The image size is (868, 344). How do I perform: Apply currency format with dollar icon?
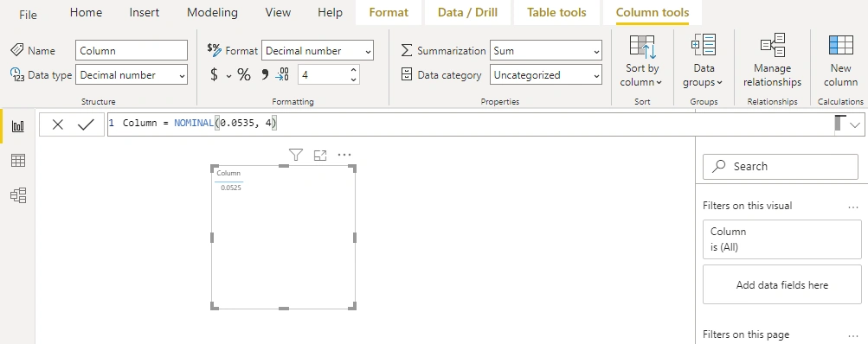pyautogui.click(x=215, y=74)
